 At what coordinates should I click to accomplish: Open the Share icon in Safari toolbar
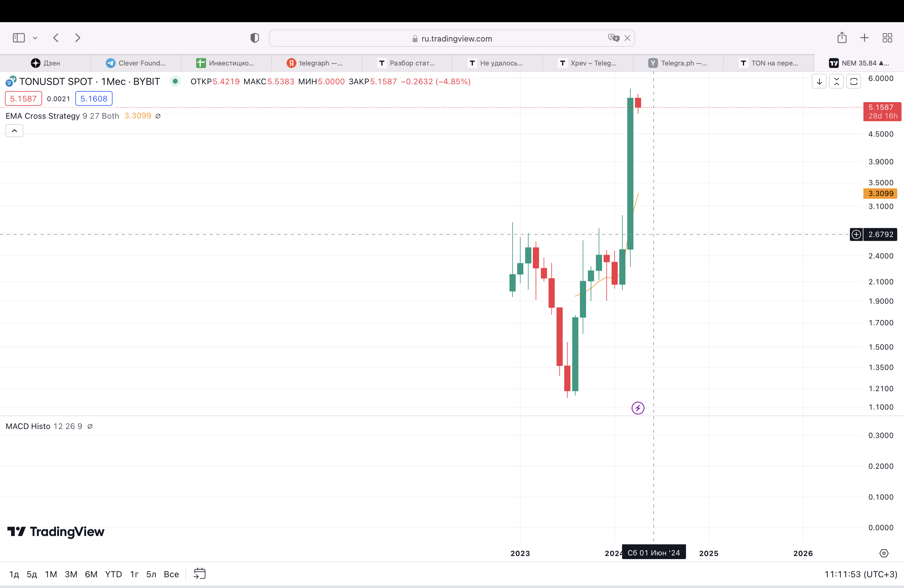coord(842,38)
